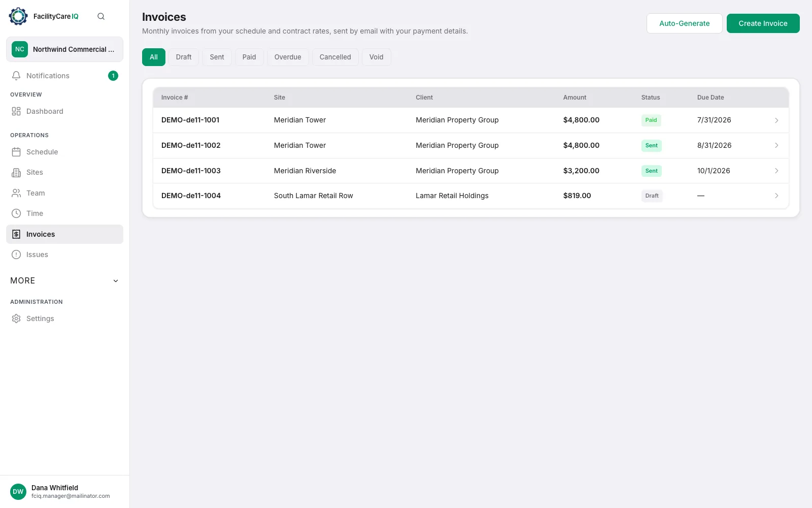Image resolution: width=812 pixels, height=508 pixels.
Task: Click the Dashboard grid icon
Action: 16,111
